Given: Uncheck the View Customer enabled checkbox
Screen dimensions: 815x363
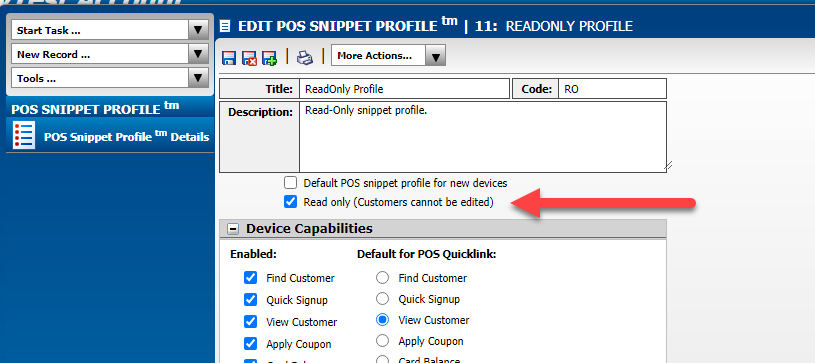Looking at the screenshot, I should (251, 321).
